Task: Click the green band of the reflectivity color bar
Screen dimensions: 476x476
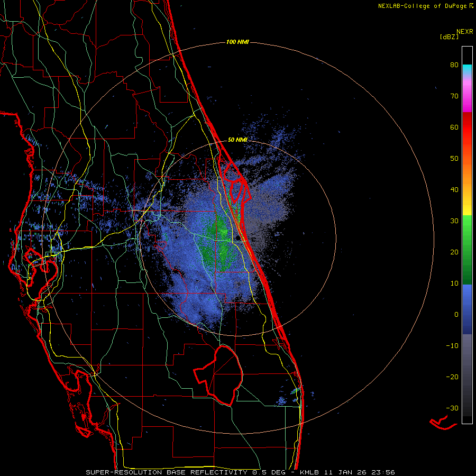Action: (467, 250)
